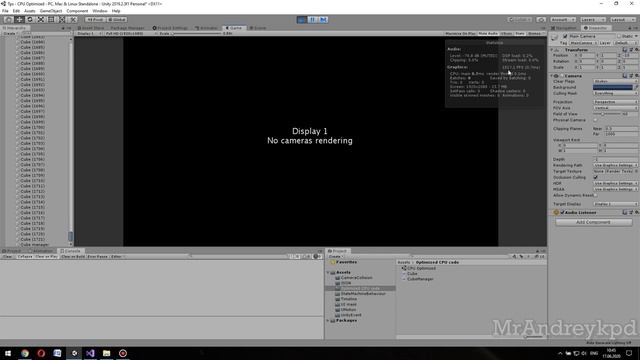Open the Camera component settings gear
Screen dimensions: 640x360
point(636,76)
